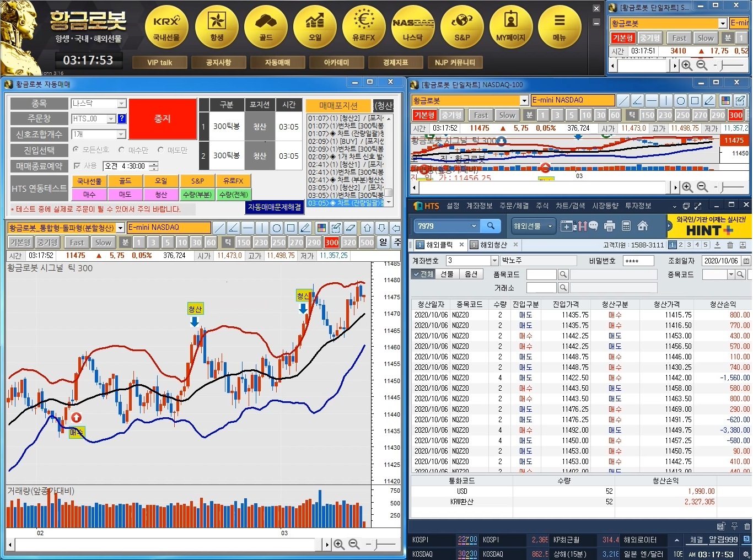This screenshot has height=560, width=753.
Task: Open the 메뉴 hamburger circle icon
Action: click(560, 26)
